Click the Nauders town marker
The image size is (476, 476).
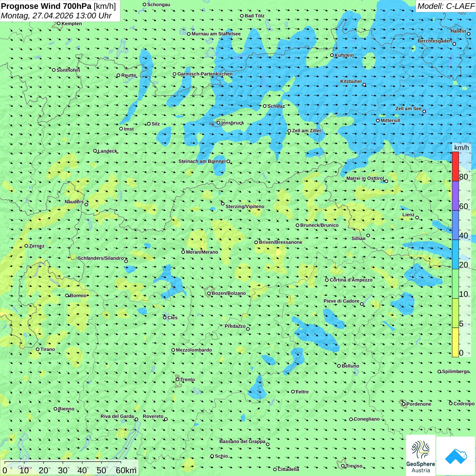[86, 204]
